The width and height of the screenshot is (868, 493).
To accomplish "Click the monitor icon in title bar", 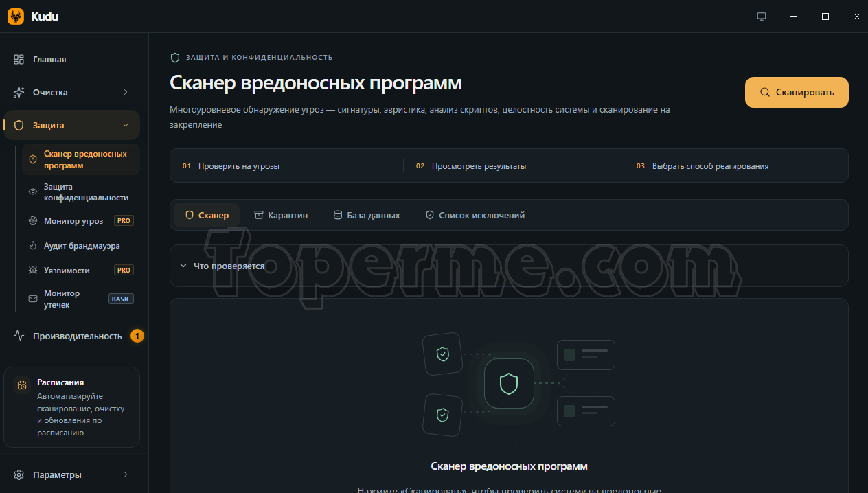I will (x=762, y=16).
